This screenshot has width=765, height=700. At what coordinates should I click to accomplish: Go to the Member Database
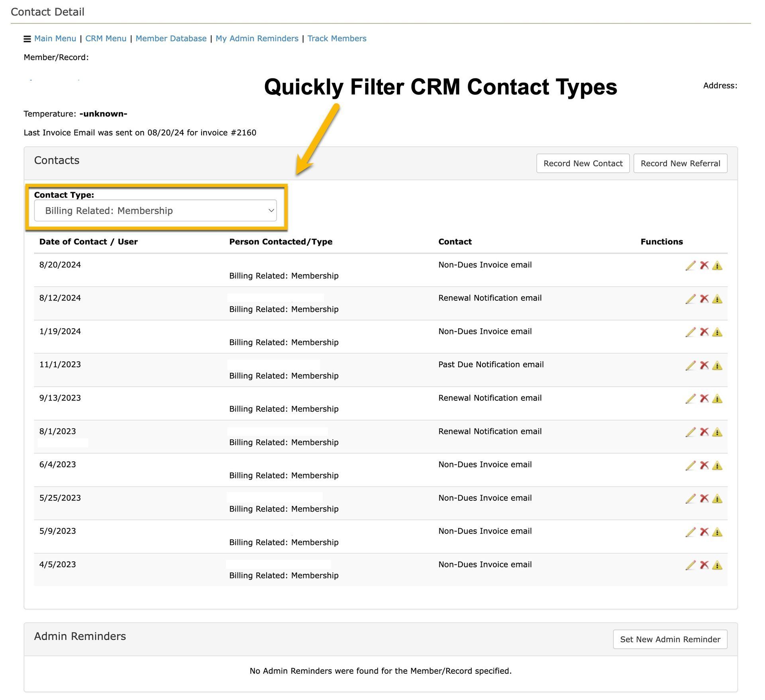click(x=171, y=38)
